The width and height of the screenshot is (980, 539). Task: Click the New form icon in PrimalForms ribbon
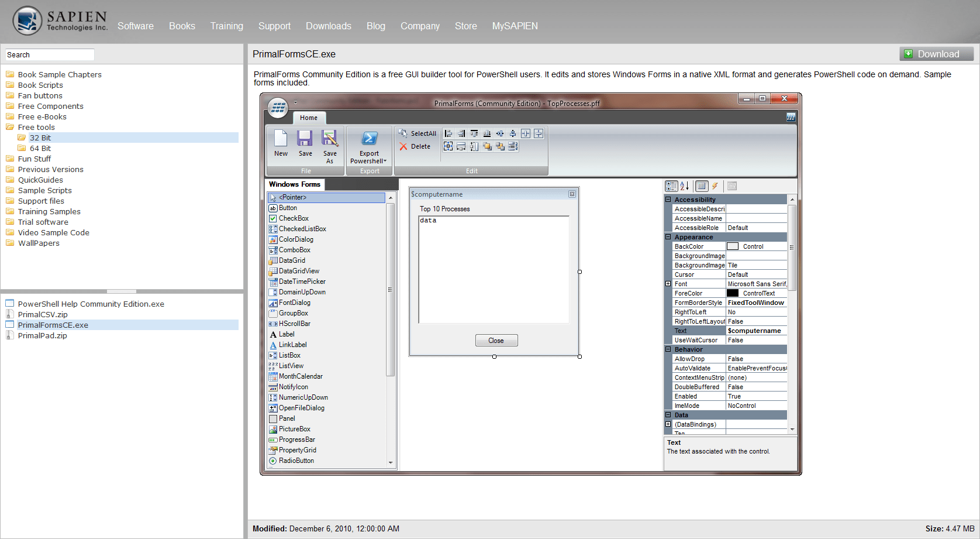point(281,138)
